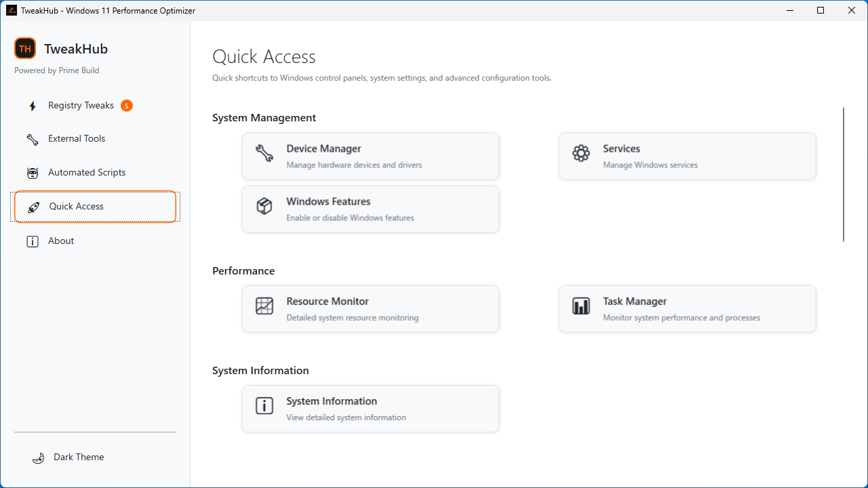Viewport: 868px width, 488px height.
Task: Click the Task Manager bar graph icon
Action: (581, 306)
